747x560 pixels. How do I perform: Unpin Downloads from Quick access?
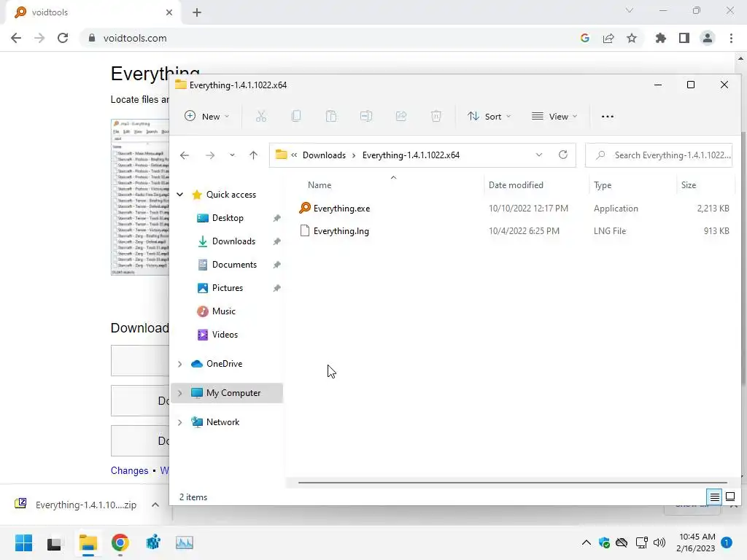276,241
